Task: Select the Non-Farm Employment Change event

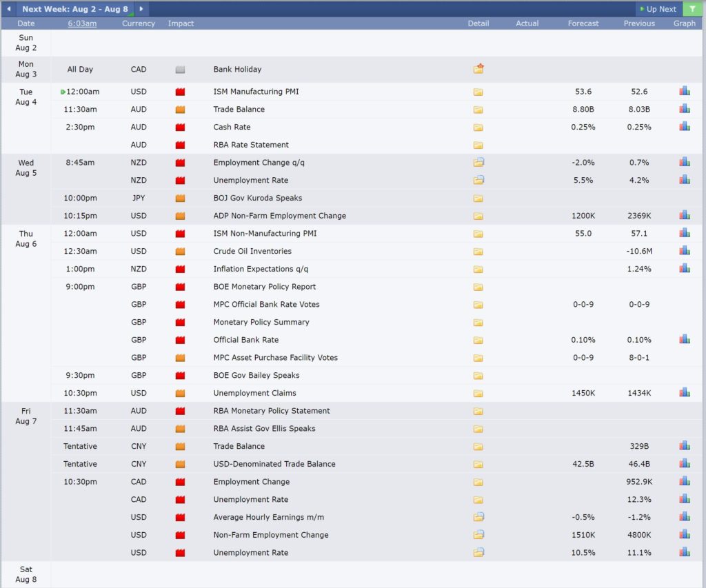Action: pyautogui.click(x=270, y=535)
